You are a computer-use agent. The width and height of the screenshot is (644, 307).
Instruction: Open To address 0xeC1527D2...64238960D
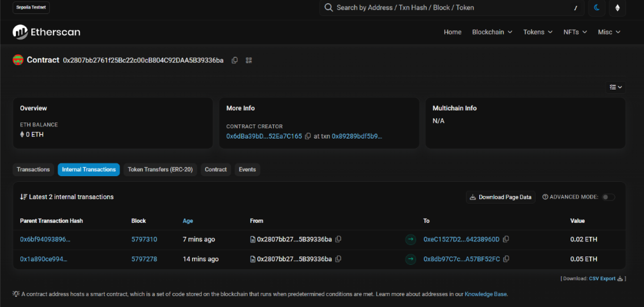pyautogui.click(x=461, y=239)
